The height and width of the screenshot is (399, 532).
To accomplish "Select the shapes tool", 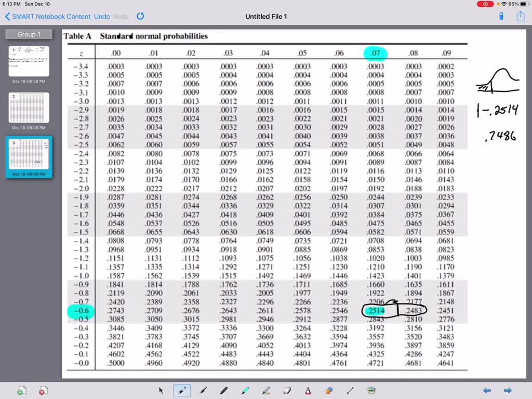I will (x=329, y=391).
